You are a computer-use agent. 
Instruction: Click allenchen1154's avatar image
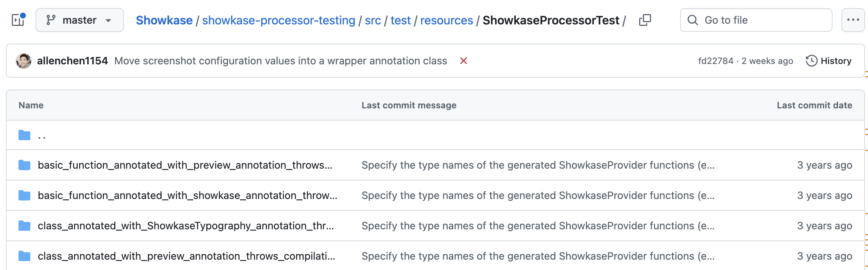point(24,61)
